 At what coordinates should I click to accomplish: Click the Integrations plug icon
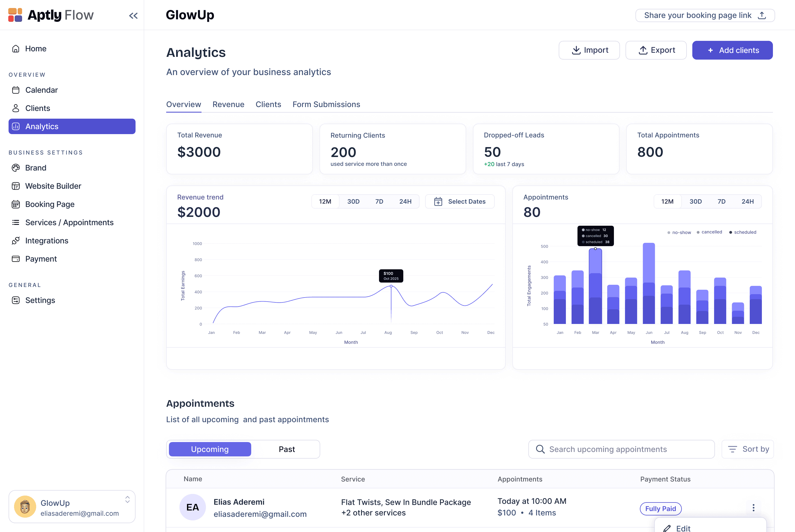pos(16,241)
